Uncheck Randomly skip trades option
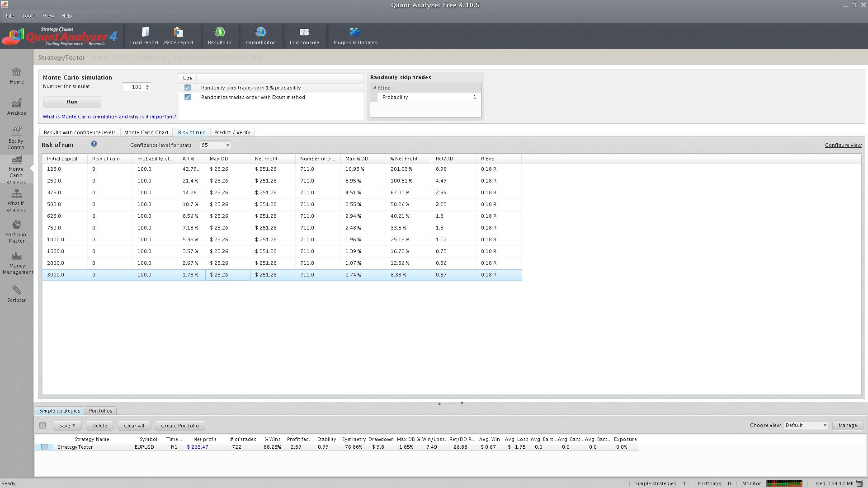The width and height of the screenshot is (868, 488). [x=188, y=88]
